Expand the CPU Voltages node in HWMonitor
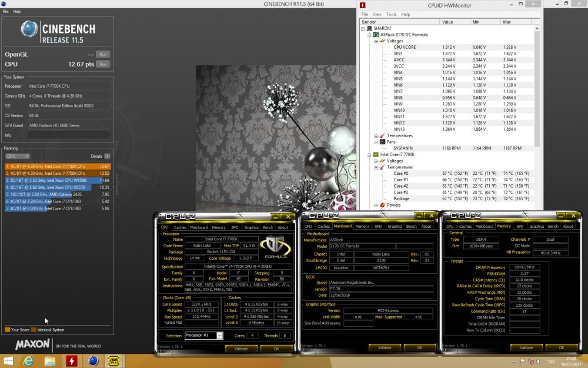 pos(376,161)
